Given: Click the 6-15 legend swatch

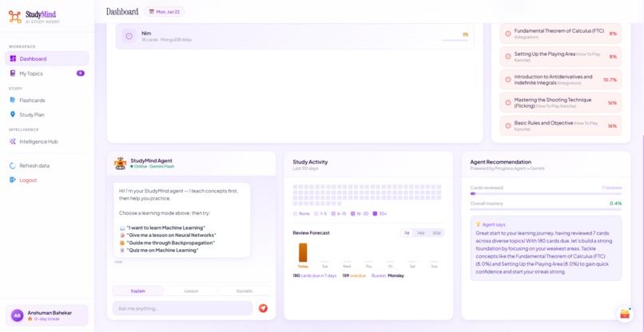Looking at the screenshot, I should pyautogui.click(x=333, y=214).
